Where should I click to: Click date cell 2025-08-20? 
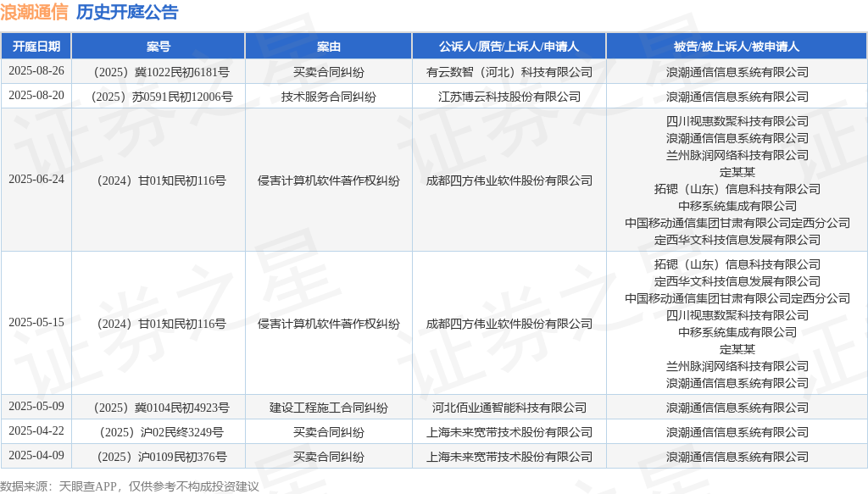(36, 96)
